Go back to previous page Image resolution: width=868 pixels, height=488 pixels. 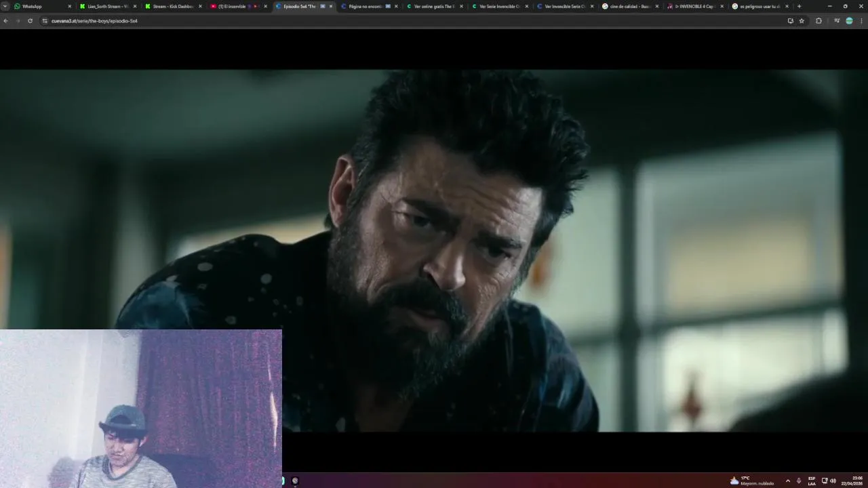click(5, 21)
